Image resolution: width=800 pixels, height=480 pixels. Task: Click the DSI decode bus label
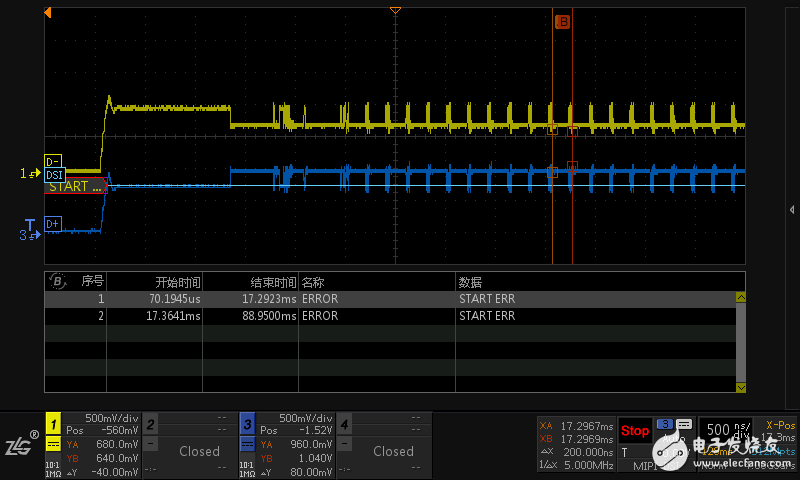[54, 174]
